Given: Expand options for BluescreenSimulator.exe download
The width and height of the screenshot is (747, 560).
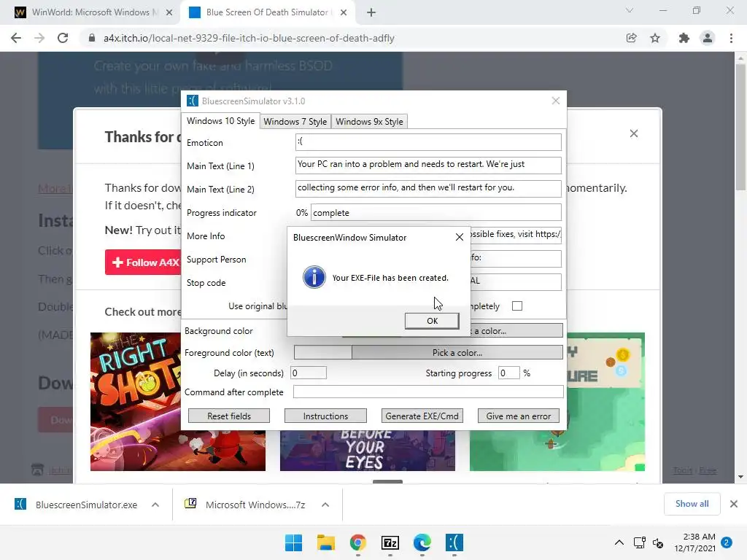Looking at the screenshot, I should (x=155, y=505).
